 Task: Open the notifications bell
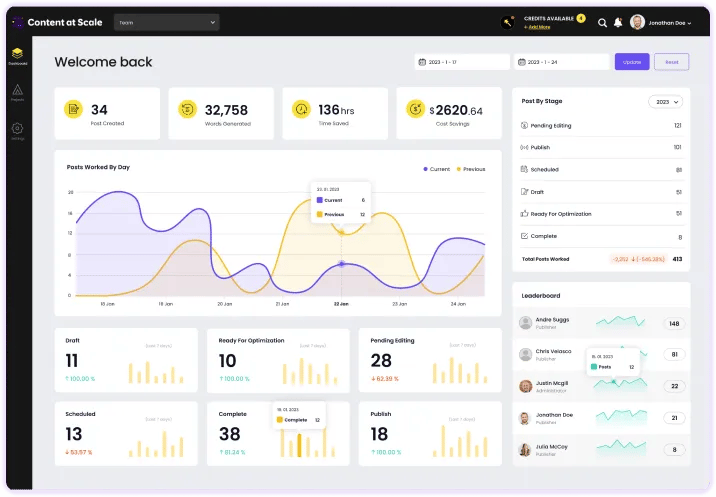point(618,22)
